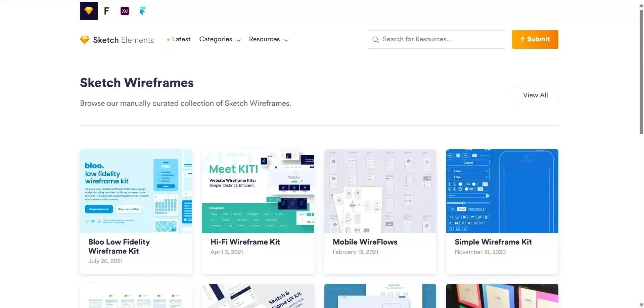Open the colorful paper cards thumbnail
Screen dimensions: 644x308
click(502, 296)
